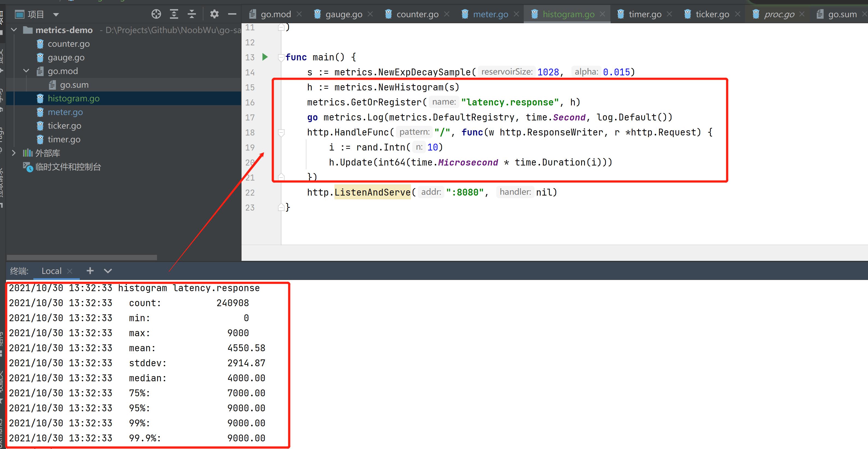Open terminal sessions dropdown chevron
The width and height of the screenshot is (868, 449).
[108, 271]
